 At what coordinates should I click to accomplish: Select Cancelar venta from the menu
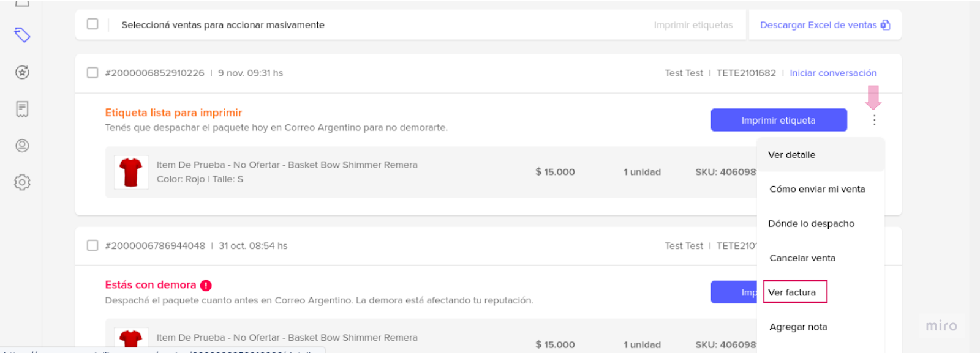[802, 258]
